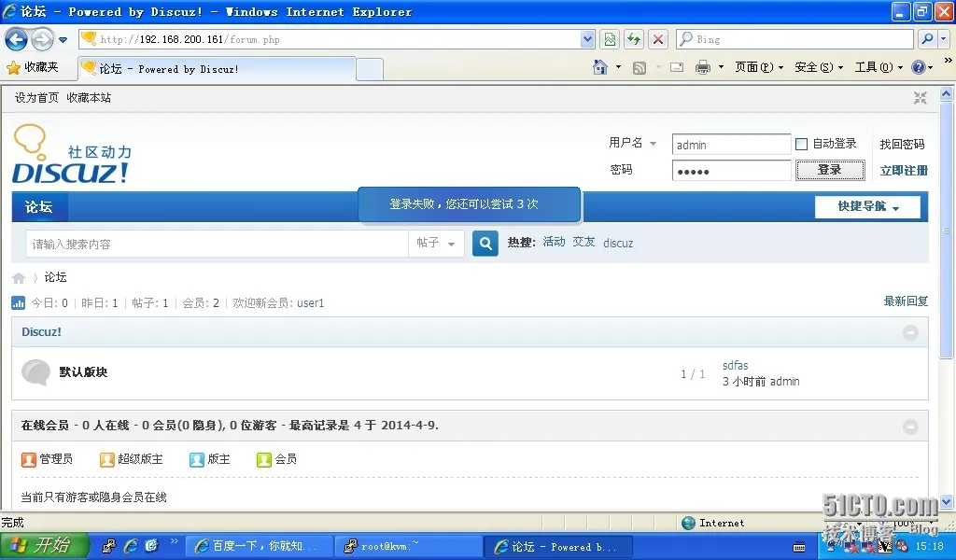Click the forum statistics bar-chart icon

(x=19, y=302)
